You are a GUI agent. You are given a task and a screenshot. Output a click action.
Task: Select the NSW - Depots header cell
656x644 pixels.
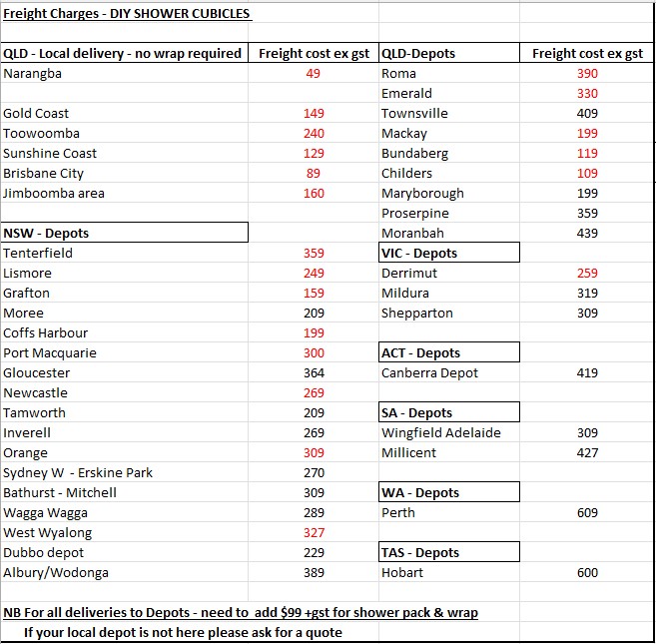click(125, 233)
